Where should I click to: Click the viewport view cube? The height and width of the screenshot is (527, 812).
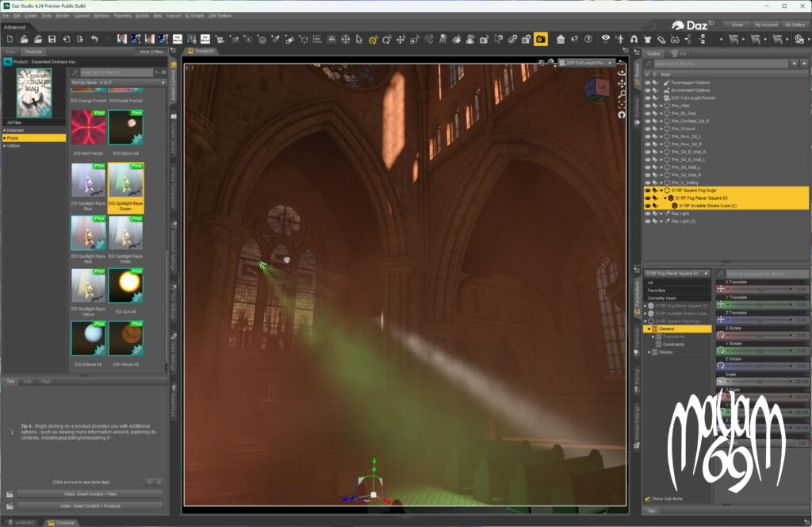pos(596,89)
